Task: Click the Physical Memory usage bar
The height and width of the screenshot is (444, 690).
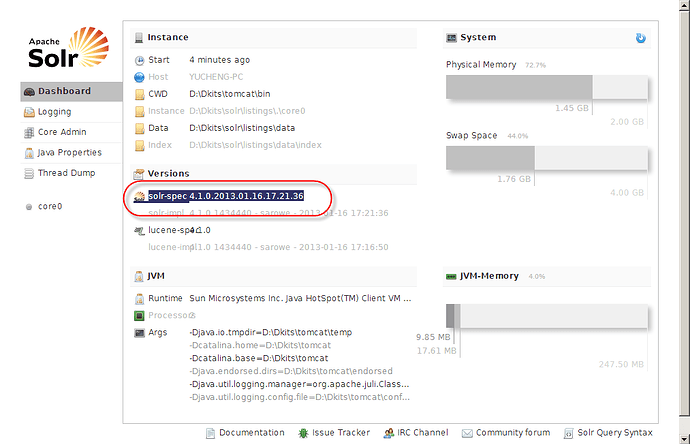Action: click(x=547, y=87)
